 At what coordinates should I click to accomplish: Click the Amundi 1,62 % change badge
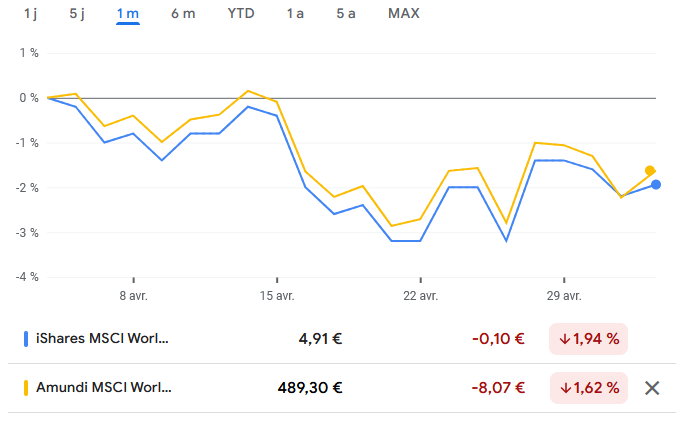588,388
